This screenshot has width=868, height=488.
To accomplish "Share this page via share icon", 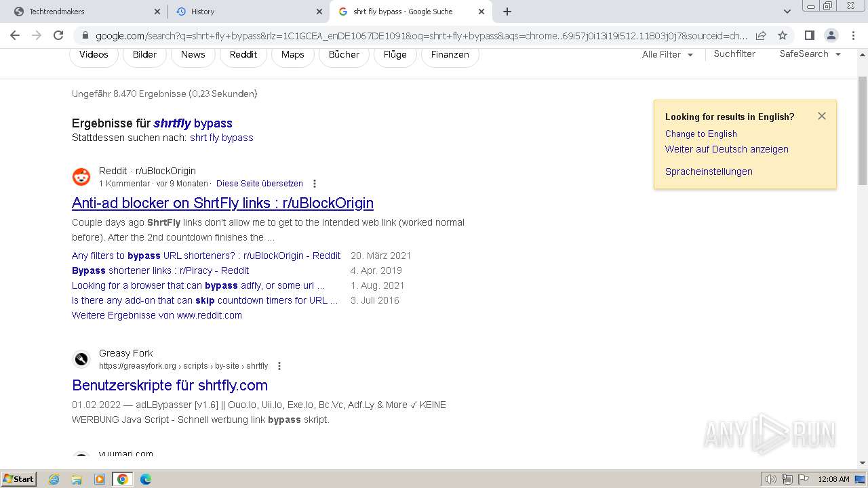I will (x=761, y=35).
